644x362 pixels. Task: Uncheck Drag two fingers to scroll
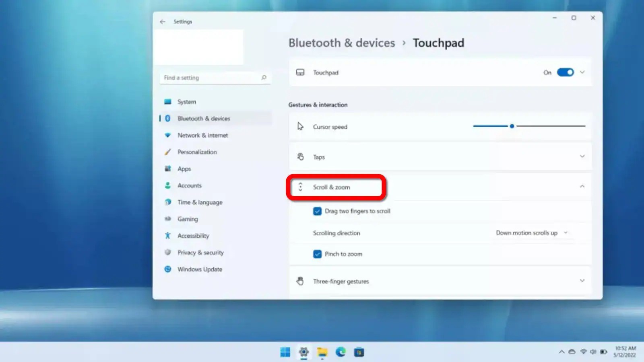click(x=318, y=211)
